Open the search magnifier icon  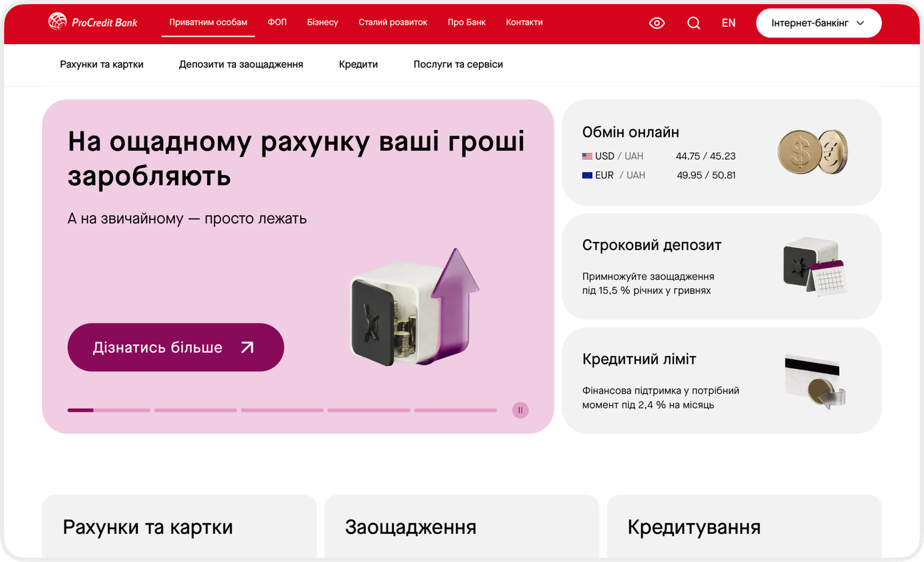(694, 23)
